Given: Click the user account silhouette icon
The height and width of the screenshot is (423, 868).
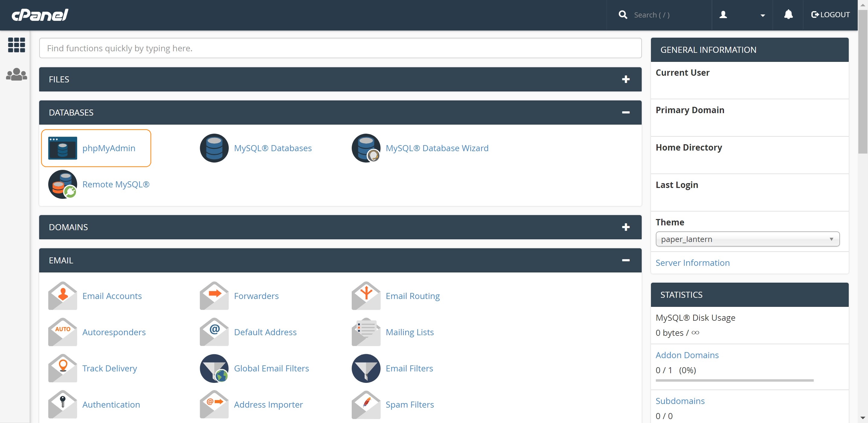Looking at the screenshot, I should click(723, 15).
